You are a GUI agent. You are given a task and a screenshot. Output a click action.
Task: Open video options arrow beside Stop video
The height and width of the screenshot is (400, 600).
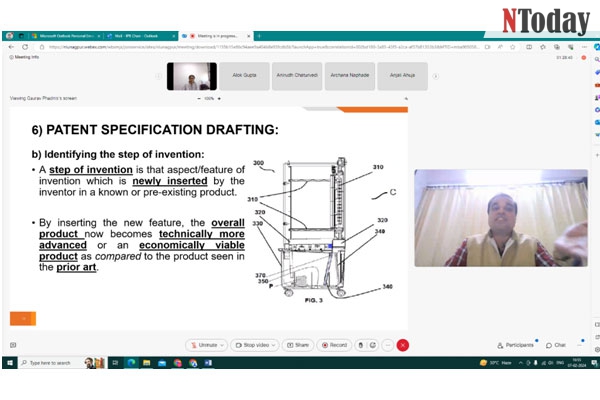(x=274, y=345)
